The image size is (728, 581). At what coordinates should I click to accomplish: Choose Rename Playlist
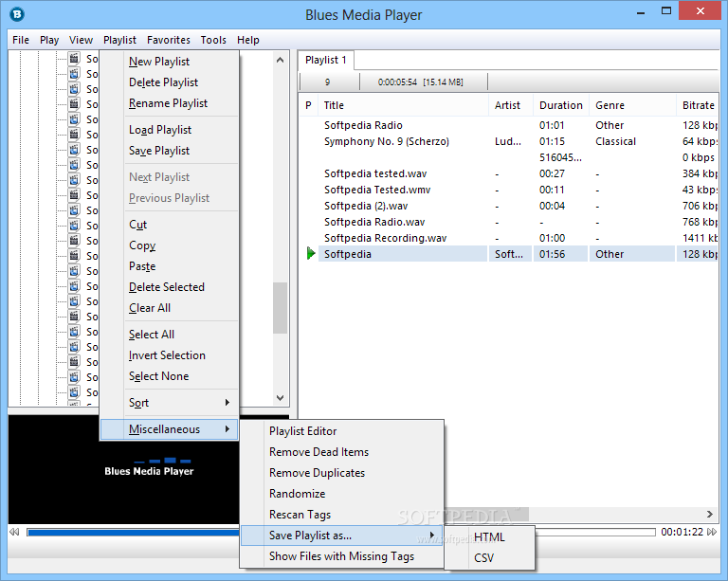pos(170,103)
